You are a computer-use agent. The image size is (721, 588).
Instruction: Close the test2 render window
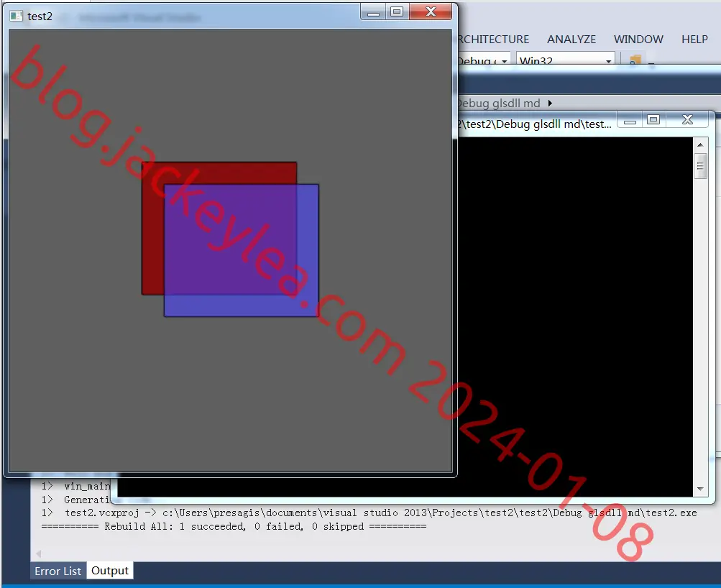point(431,12)
